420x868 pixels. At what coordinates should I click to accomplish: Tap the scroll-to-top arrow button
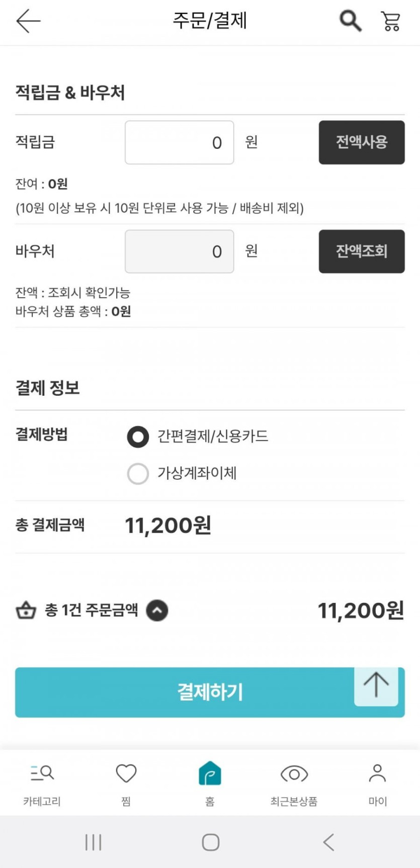click(x=376, y=685)
